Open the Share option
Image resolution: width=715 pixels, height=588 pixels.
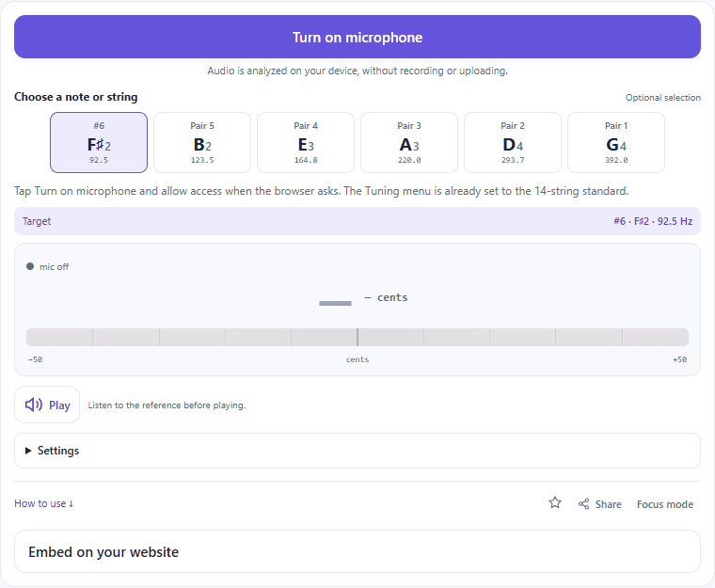point(599,504)
